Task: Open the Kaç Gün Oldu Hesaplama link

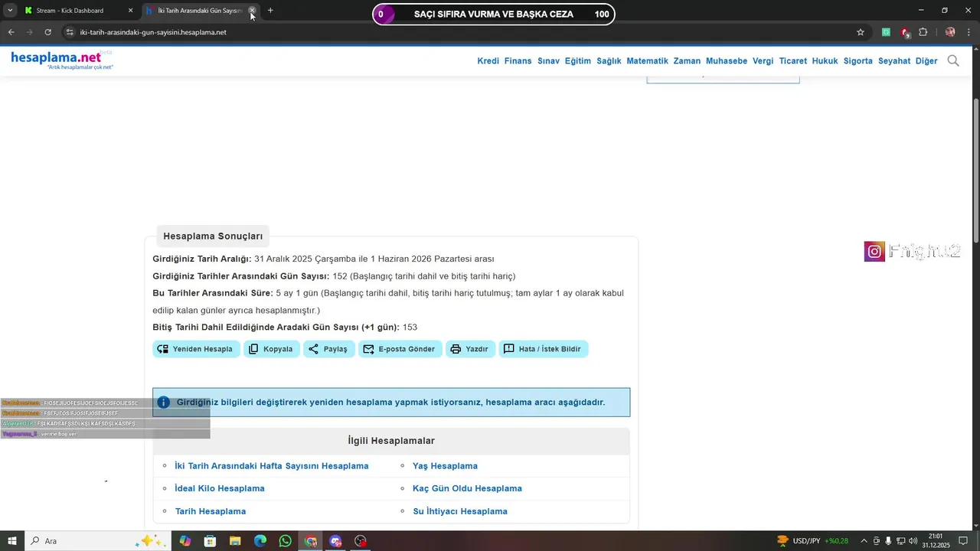Action: pos(467,488)
